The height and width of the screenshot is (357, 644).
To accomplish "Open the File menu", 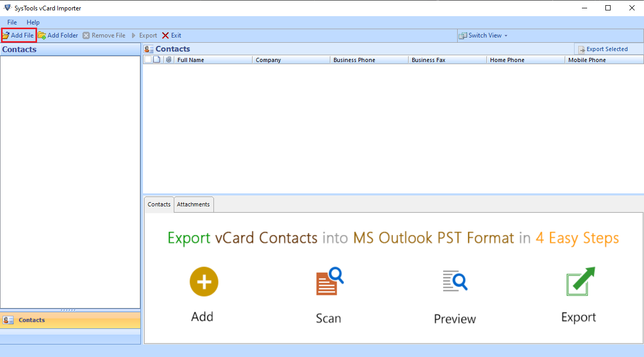I will pos(12,22).
